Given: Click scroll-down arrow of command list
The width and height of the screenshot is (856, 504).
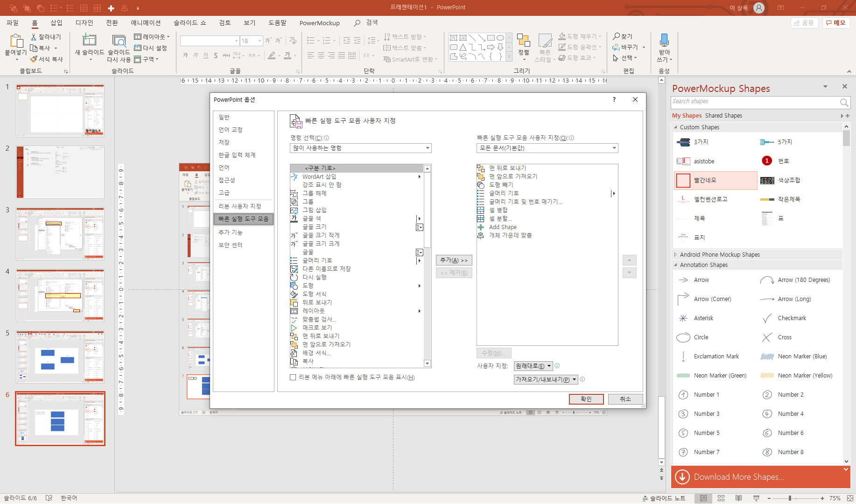Looking at the screenshot, I should click(427, 364).
